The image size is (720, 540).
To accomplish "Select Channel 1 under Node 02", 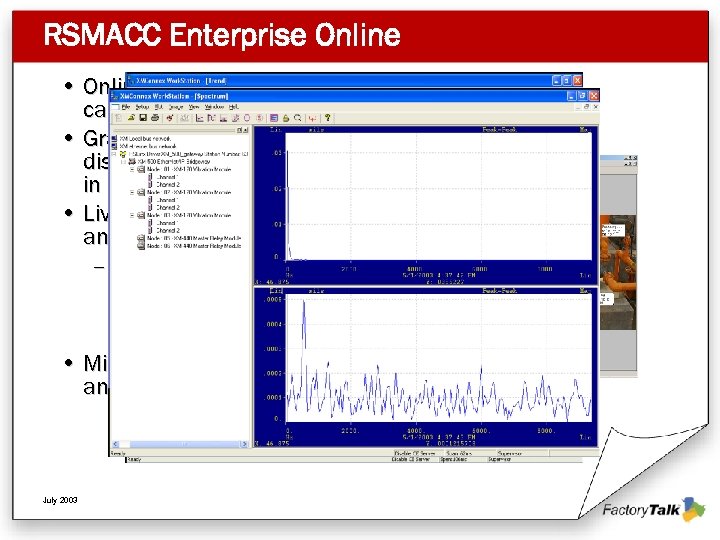I will click(x=167, y=200).
